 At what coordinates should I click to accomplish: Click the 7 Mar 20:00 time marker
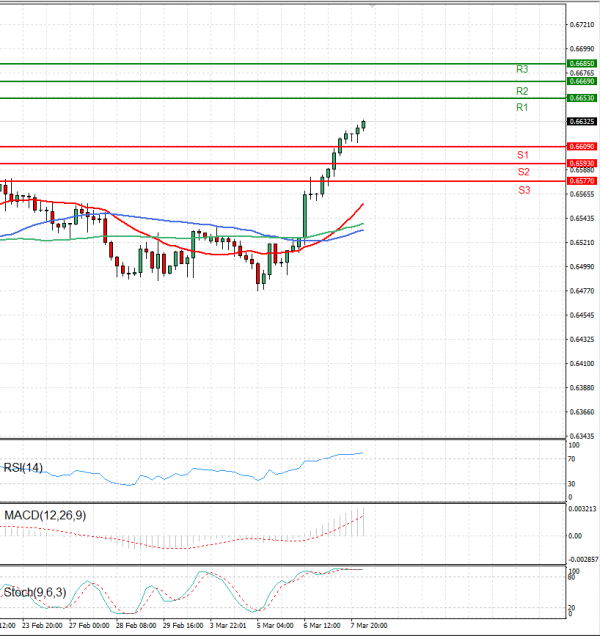(x=369, y=625)
